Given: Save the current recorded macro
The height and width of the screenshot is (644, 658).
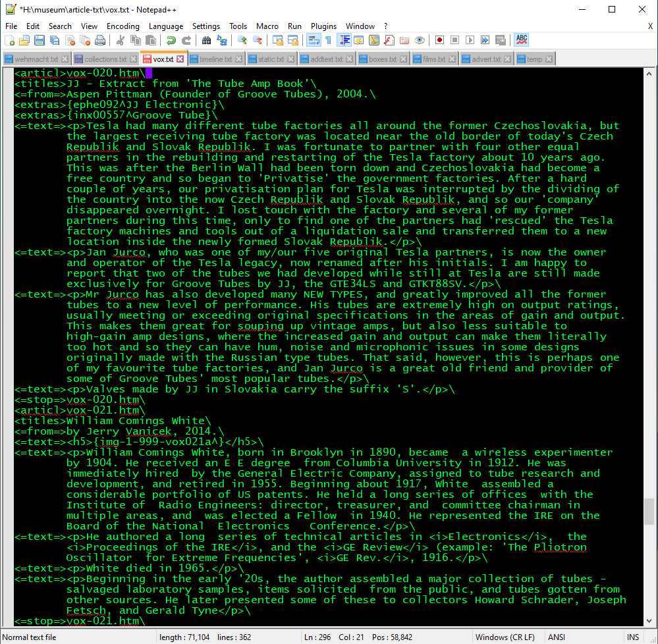Looking at the screenshot, I should click(500, 40).
